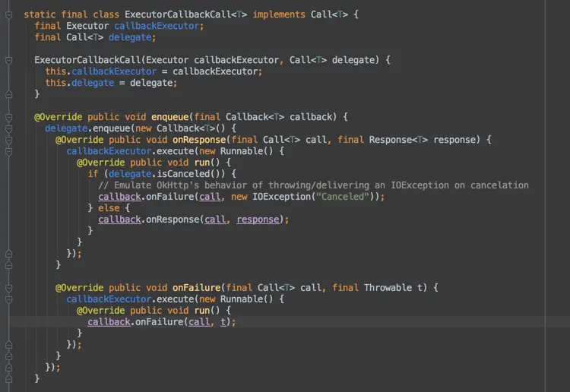The height and width of the screenshot is (392, 570).
Task: Click 'onFailure' method name in @Override declaration
Action: [197, 288]
